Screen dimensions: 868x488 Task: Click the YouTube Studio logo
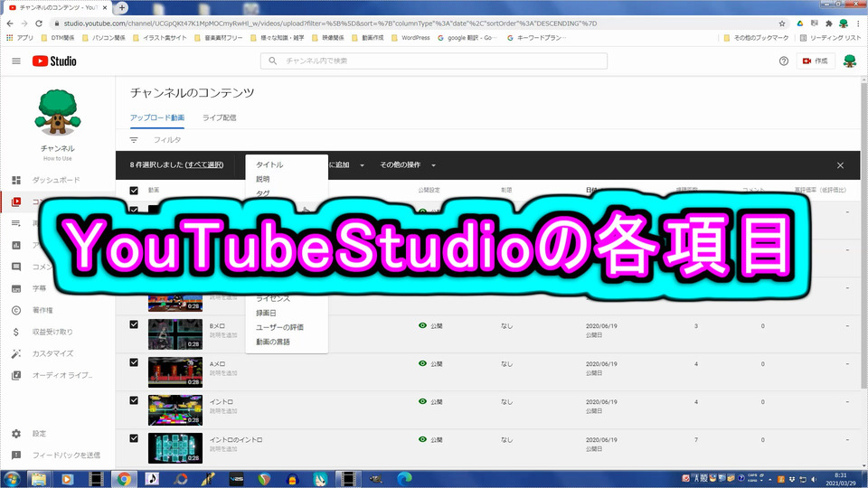(54, 61)
